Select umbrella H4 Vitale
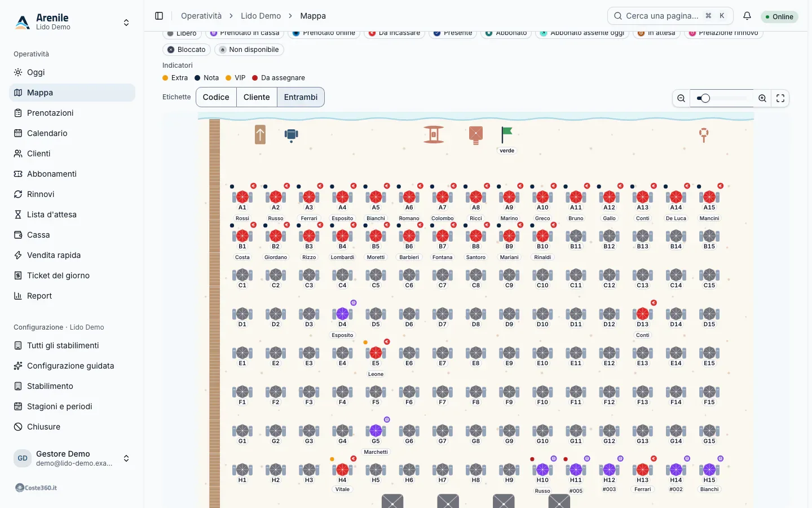The height and width of the screenshot is (508, 812). 342,470
